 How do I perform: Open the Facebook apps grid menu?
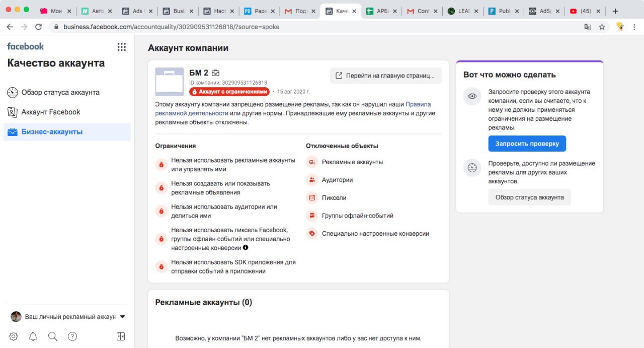point(121,47)
